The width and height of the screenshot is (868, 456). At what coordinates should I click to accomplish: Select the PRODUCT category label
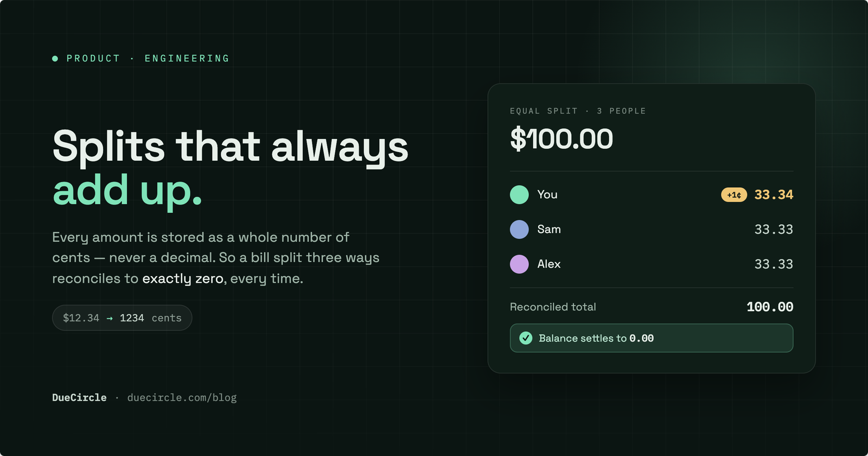(x=93, y=58)
